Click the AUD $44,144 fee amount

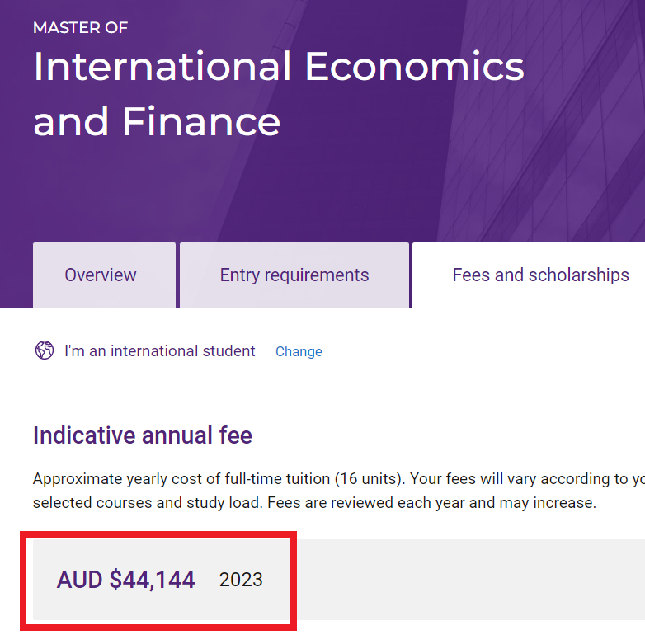tap(126, 580)
